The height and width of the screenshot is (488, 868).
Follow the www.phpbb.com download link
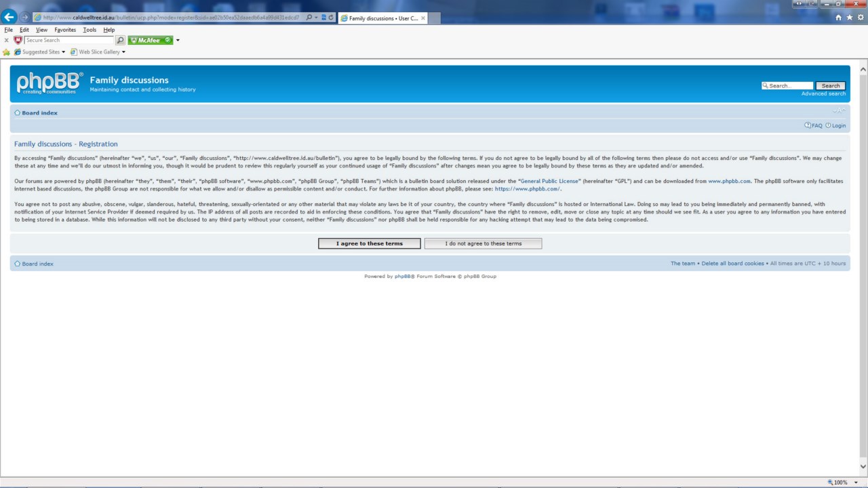[729, 182]
